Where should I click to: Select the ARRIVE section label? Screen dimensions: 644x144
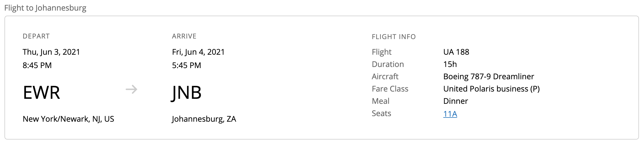184,36
